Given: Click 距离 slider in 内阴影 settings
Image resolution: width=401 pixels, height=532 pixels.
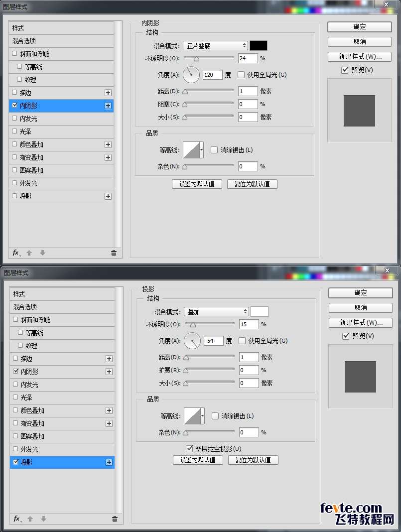Looking at the screenshot, I should pos(208,91).
